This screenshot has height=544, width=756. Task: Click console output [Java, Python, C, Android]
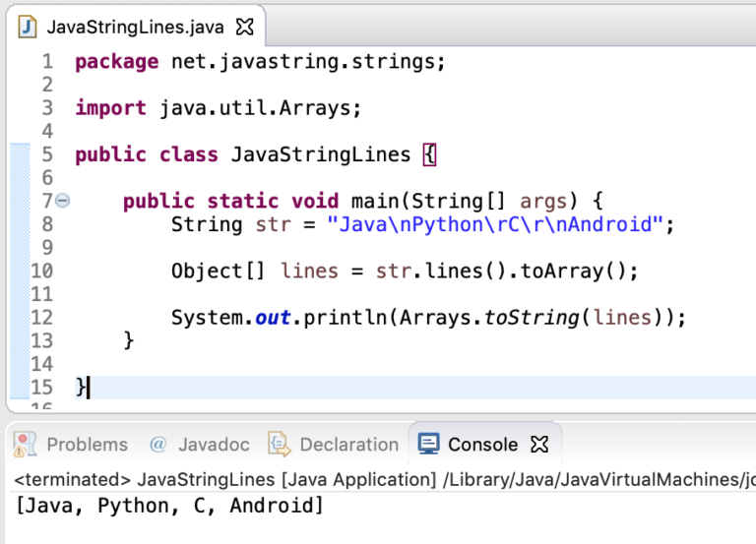169,506
